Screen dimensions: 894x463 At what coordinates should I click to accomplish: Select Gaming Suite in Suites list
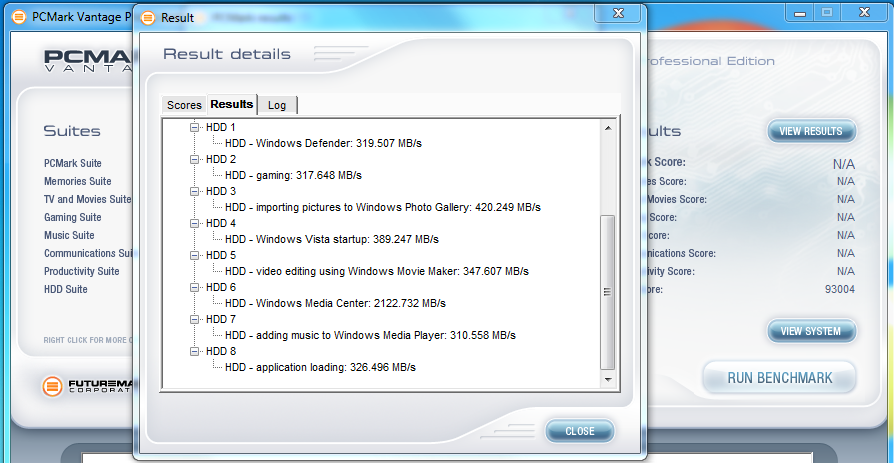(x=72, y=217)
